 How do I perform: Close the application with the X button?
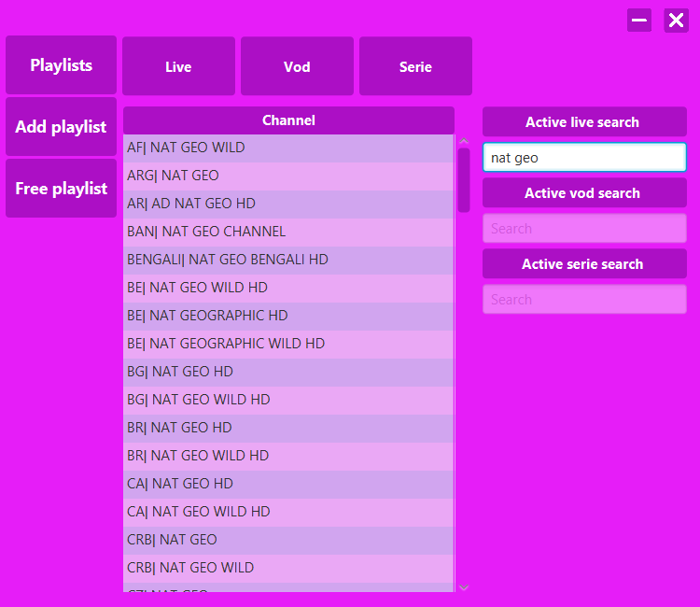pos(676,21)
